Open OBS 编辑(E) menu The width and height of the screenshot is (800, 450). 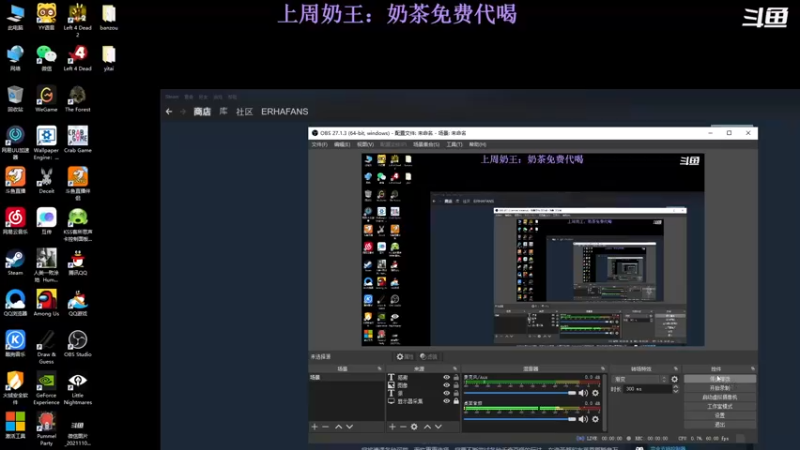[342, 144]
